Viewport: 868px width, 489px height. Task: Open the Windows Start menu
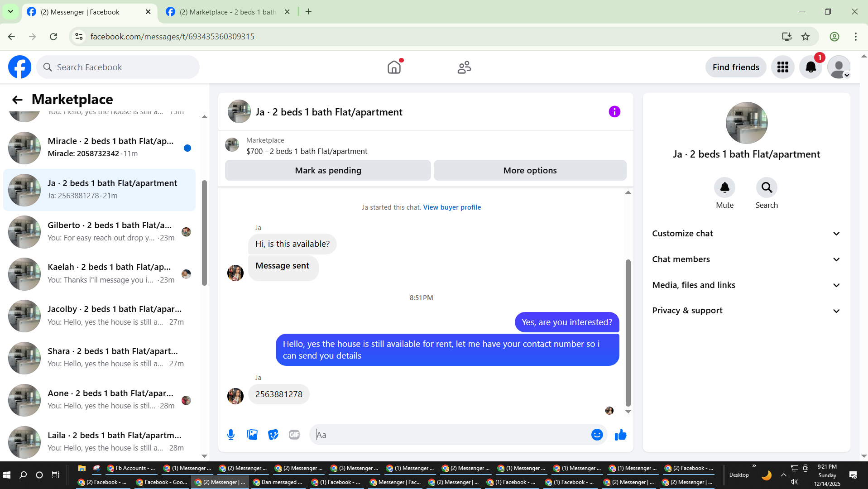pyautogui.click(x=7, y=475)
